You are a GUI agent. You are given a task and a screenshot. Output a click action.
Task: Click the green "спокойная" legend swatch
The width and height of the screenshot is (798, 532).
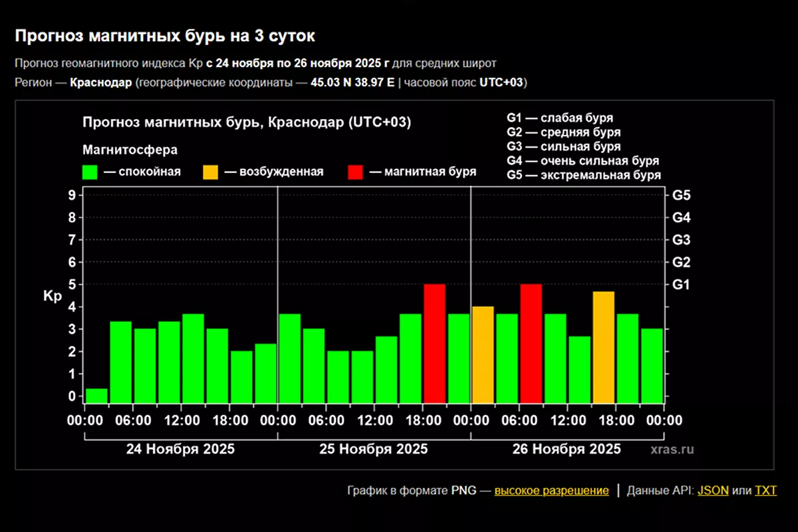pyautogui.click(x=89, y=172)
